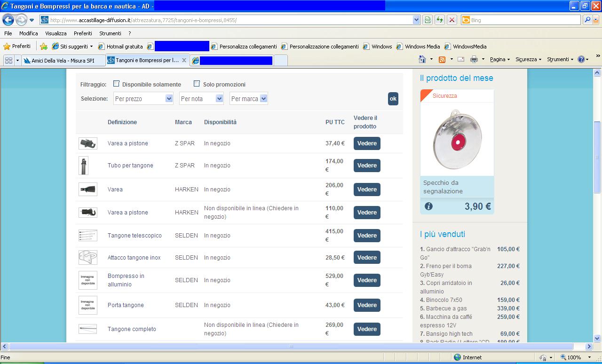Image resolution: width=602 pixels, height=364 pixels.
Task: Click the zoom level magnifier in status bar
Action: click(x=563, y=357)
